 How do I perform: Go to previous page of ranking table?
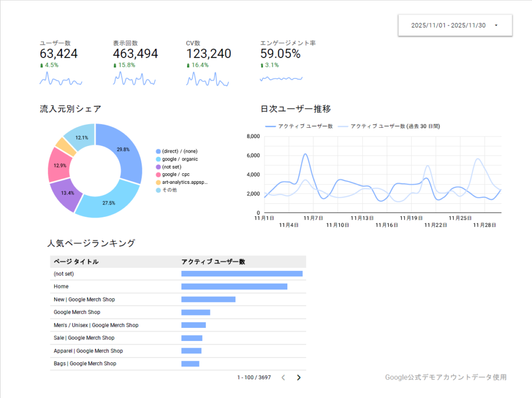click(x=283, y=377)
